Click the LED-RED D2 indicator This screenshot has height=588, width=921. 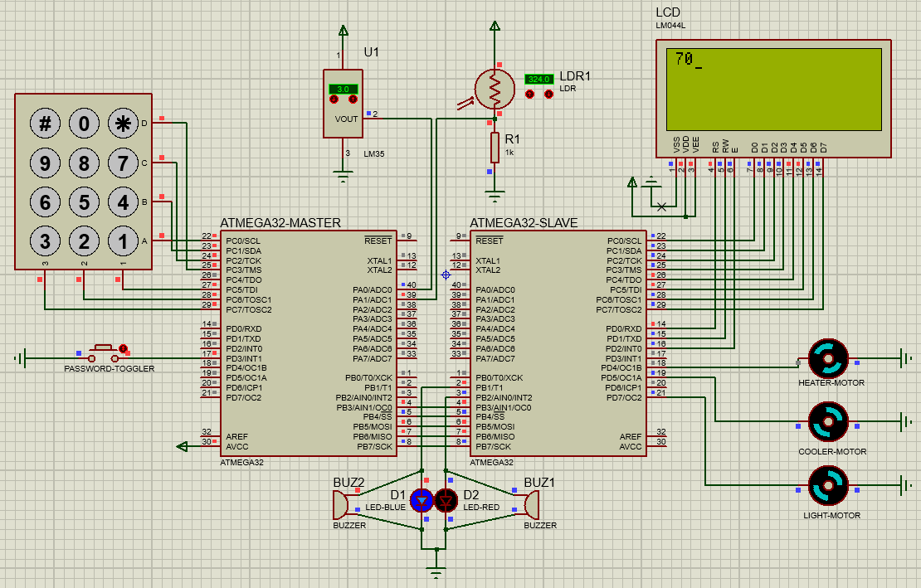[x=446, y=501]
